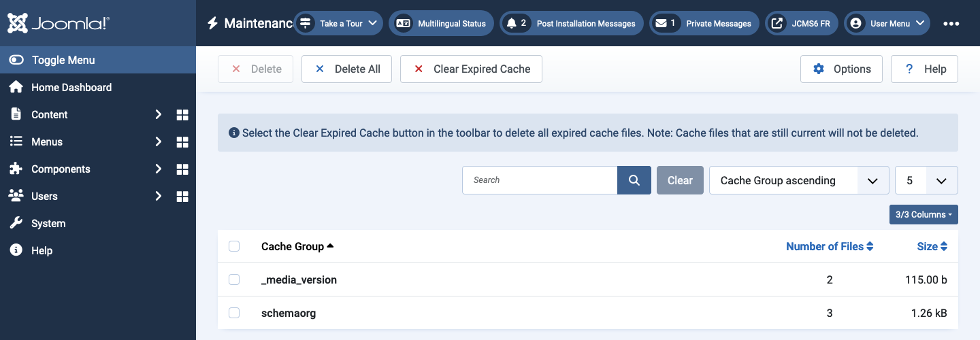Viewport: 980px width, 340px height.
Task: Click the Components puzzle piece icon
Action: pos(16,169)
